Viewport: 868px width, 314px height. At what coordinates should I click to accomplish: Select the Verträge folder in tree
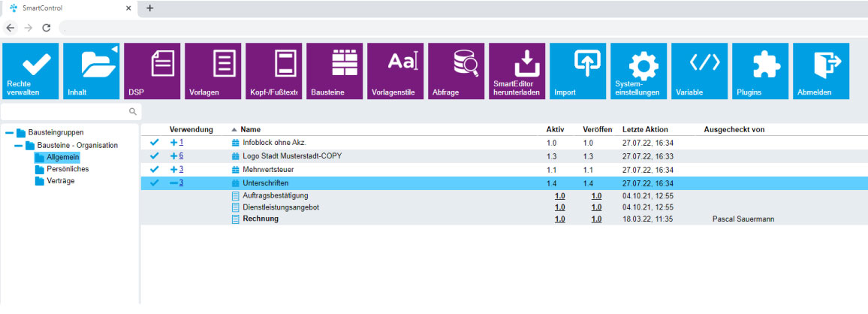coord(60,181)
